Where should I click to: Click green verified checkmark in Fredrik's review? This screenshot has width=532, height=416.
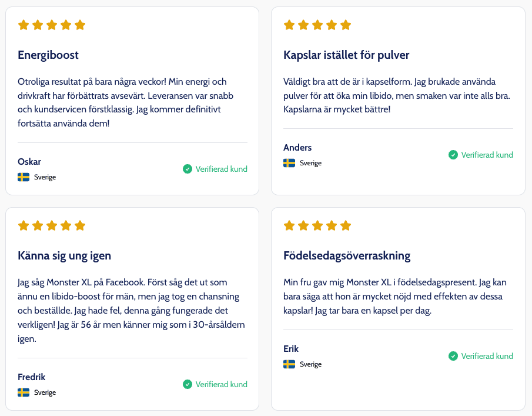[x=188, y=384]
